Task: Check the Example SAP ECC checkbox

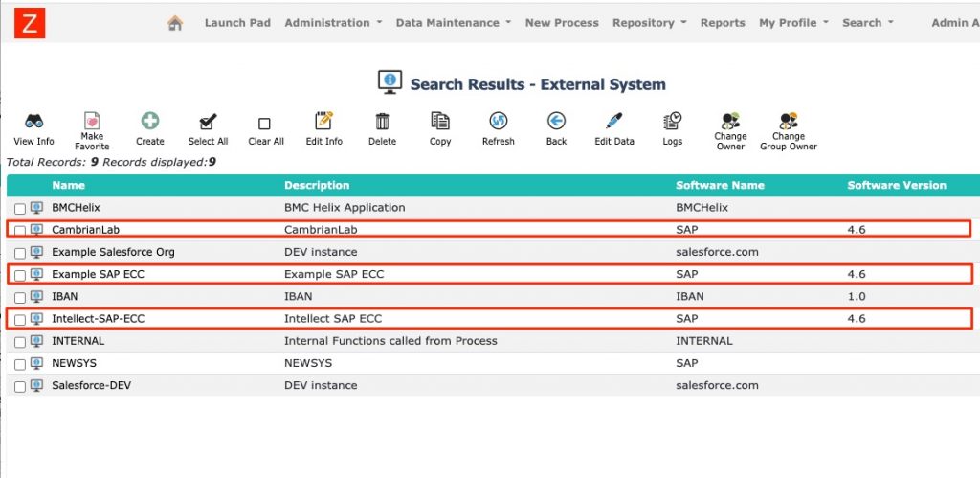Action: (20, 275)
